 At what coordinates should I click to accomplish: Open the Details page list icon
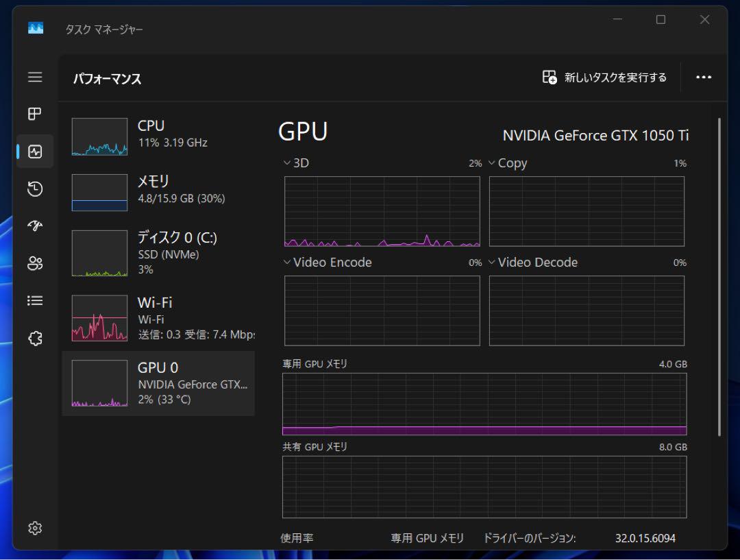pos(35,301)
